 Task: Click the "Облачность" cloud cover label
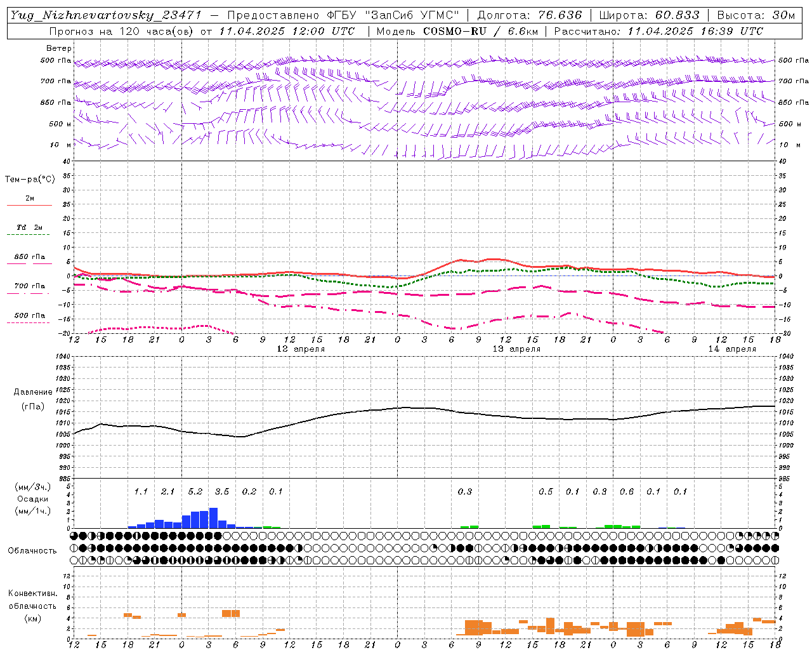tap(32, 551)
